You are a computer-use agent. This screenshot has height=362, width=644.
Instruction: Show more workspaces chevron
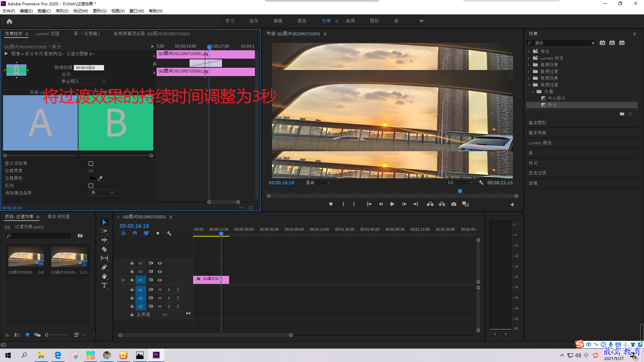422,21
